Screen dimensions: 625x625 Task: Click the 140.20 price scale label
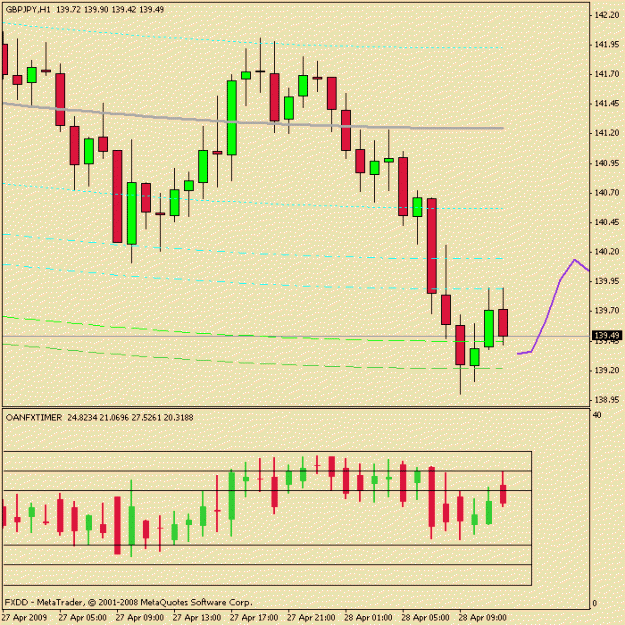tap(607, 252)
